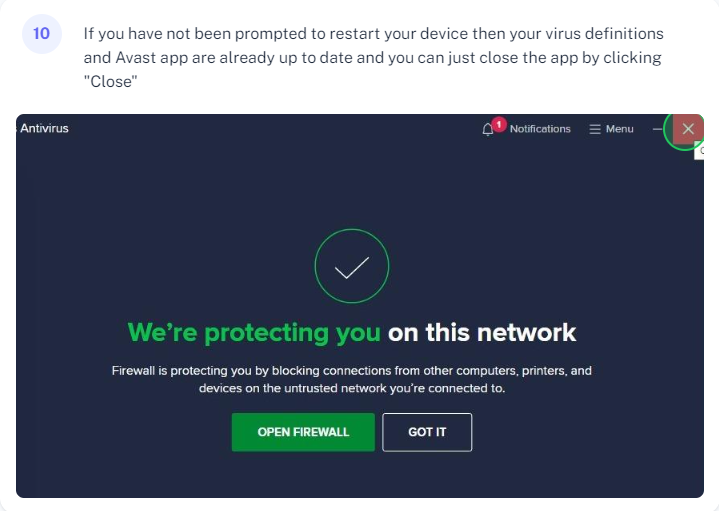Open the notifications bell icon
The height and width of the screenshot is (511, 719).
pos(488,129)
